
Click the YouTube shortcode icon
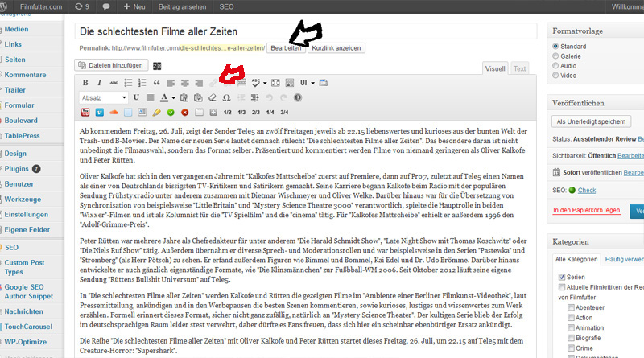pos(85,112)
